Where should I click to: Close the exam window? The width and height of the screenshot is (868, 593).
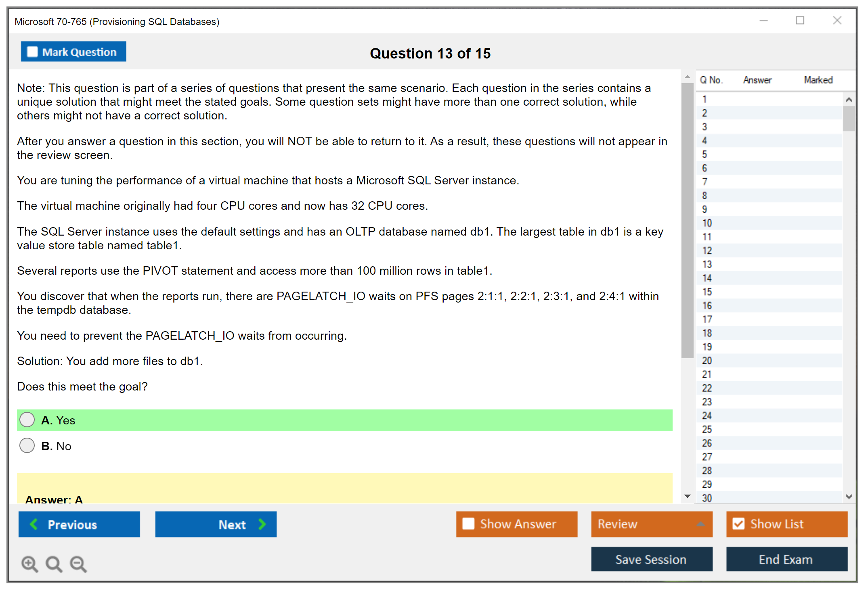pyautogui.click(x=837, y=21)
